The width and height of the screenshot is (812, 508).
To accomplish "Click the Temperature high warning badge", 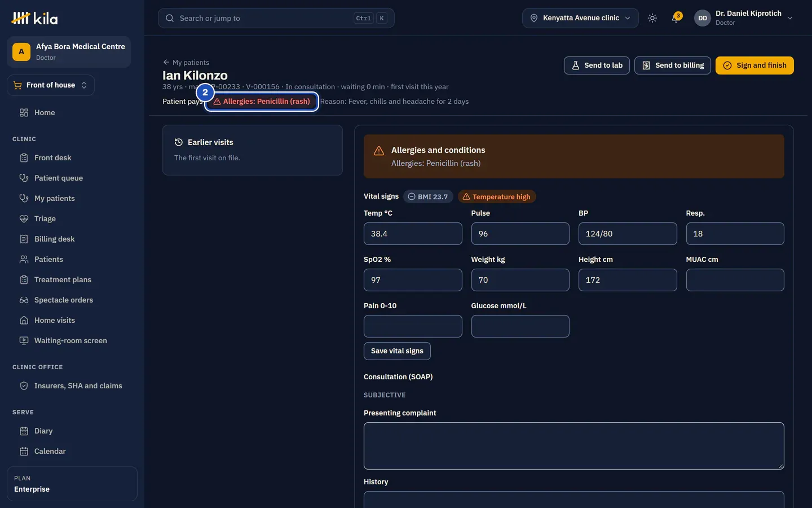I will 497,196.
